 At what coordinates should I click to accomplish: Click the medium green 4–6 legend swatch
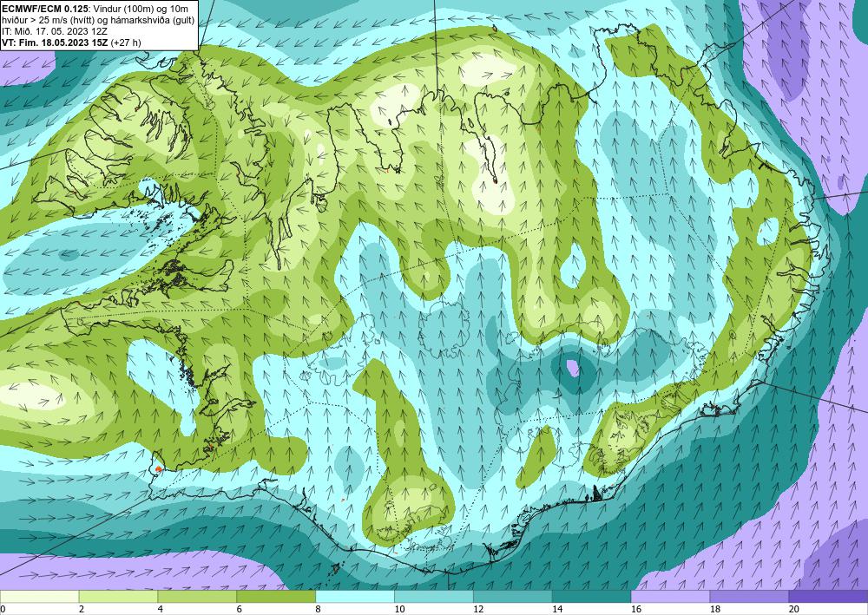click(197, 597)
